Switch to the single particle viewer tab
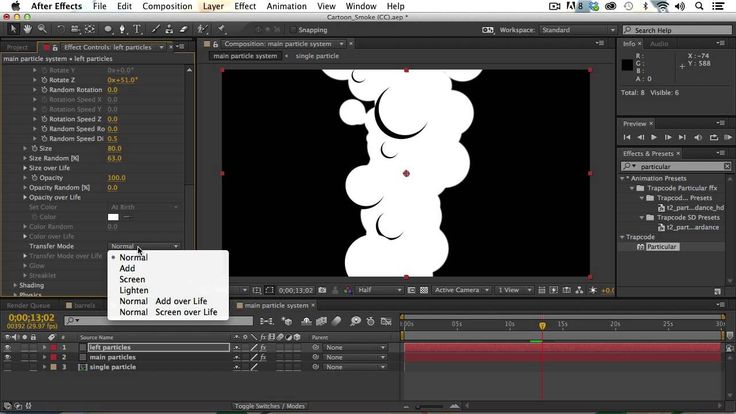The height and width of the screenshot is (414, 736). (317, 56)
